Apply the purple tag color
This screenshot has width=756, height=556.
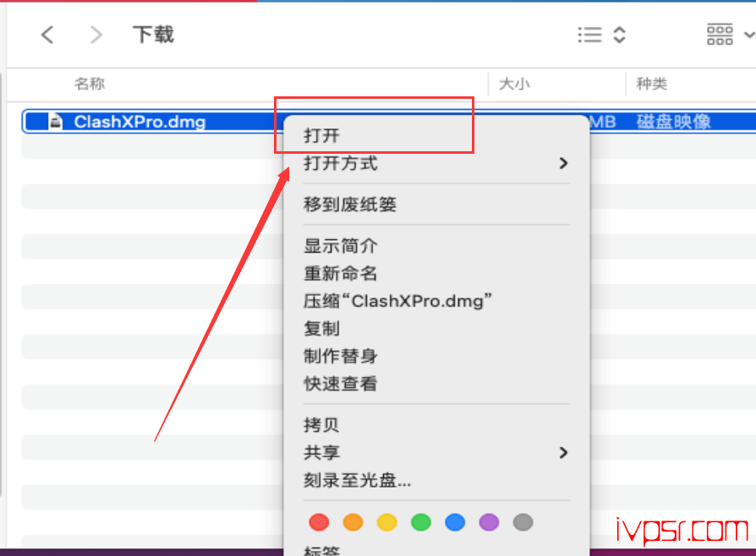(x=489, y=522)
